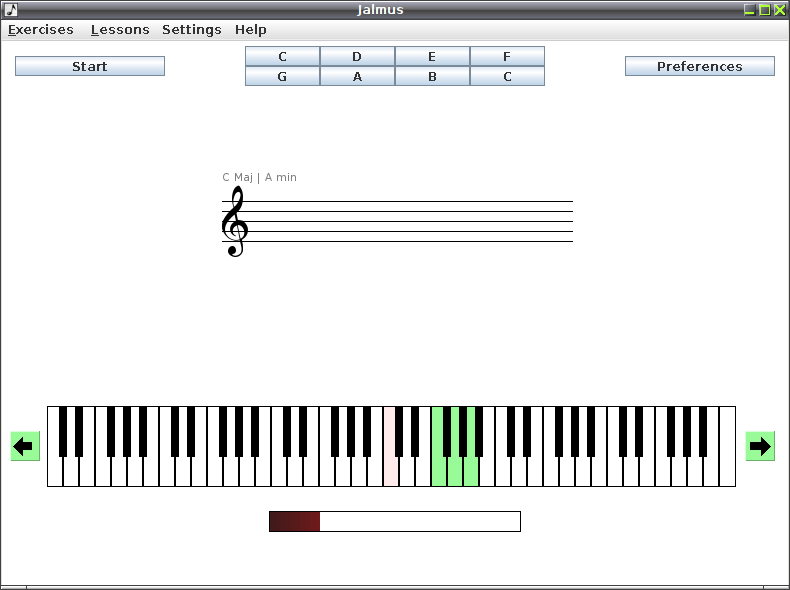Click the Jalmus music-note icon in the title bar
Viewport: 790px width, 590px height.
click(11, 10)
